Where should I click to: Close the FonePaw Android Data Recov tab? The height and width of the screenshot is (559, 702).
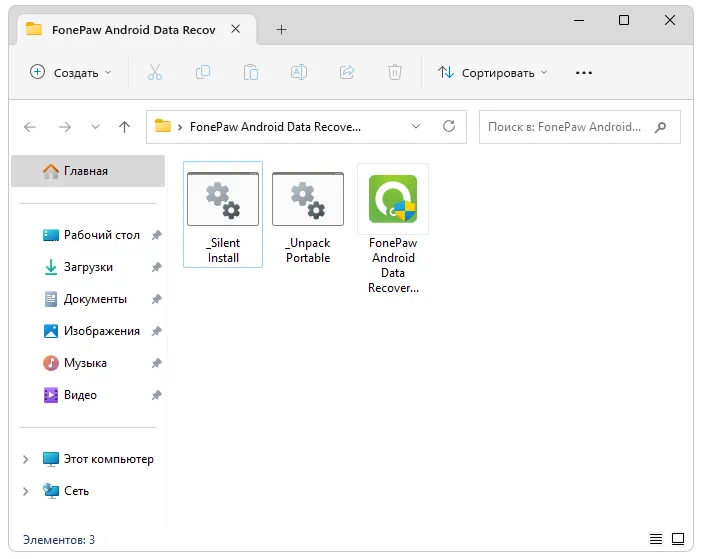(x=235, y=29)
